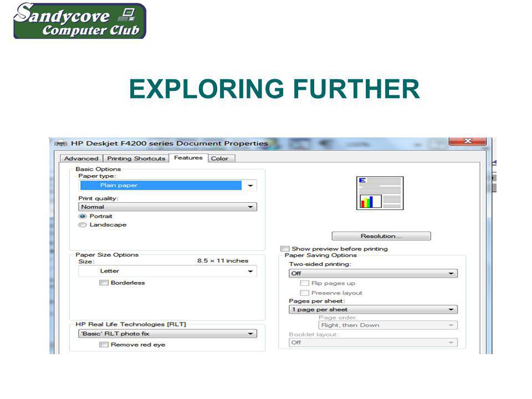Click the HP Real Life Technologies label
This screenshot has height=399, width=532.
(x=131, y=324)
